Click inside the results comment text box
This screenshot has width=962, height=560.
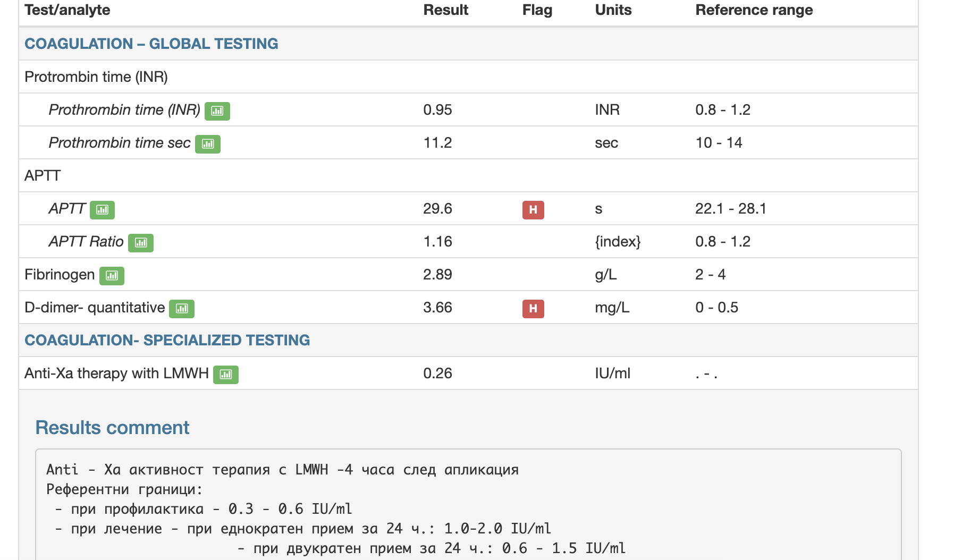coord(468,505)
